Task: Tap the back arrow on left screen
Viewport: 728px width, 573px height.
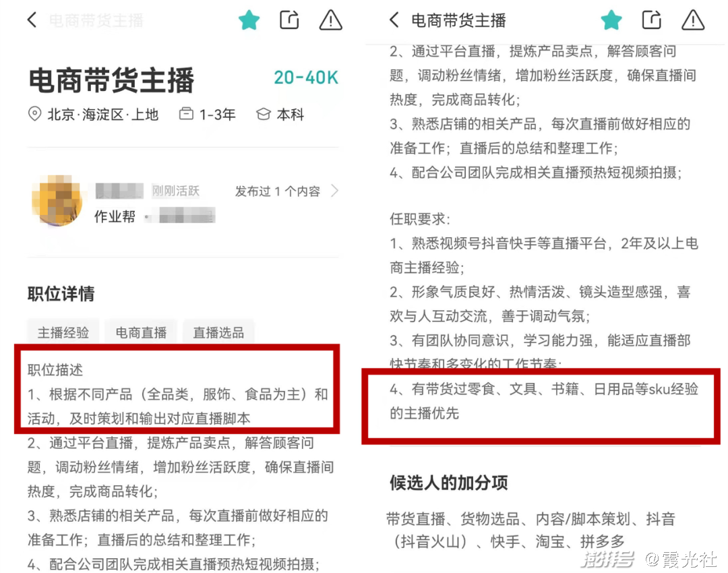Action: (32, 20)
